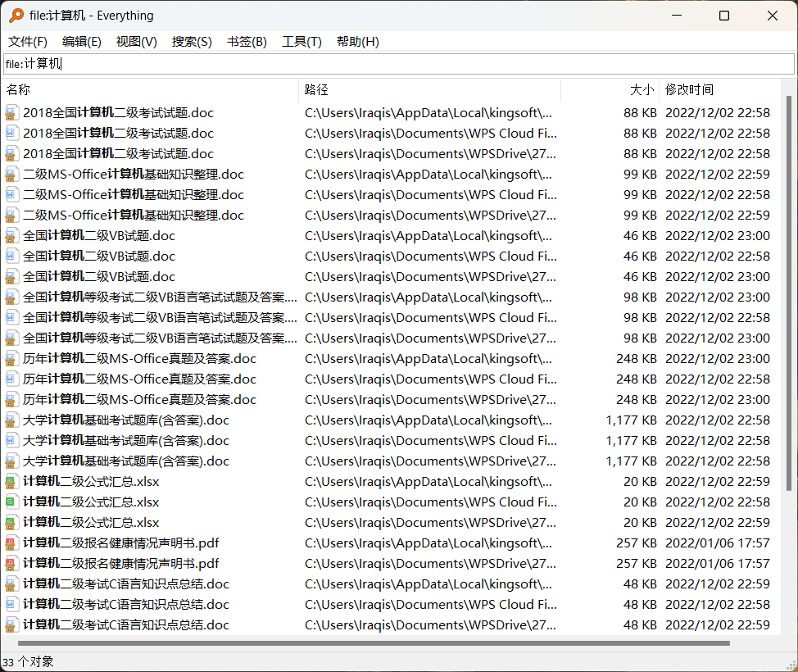The height and width of the screenshot is (672, 798).
Task: Select spreadsheet icon of 计算机二级公式汇总.xlsx in AppData kingsoft
Action: pos(11,482)
